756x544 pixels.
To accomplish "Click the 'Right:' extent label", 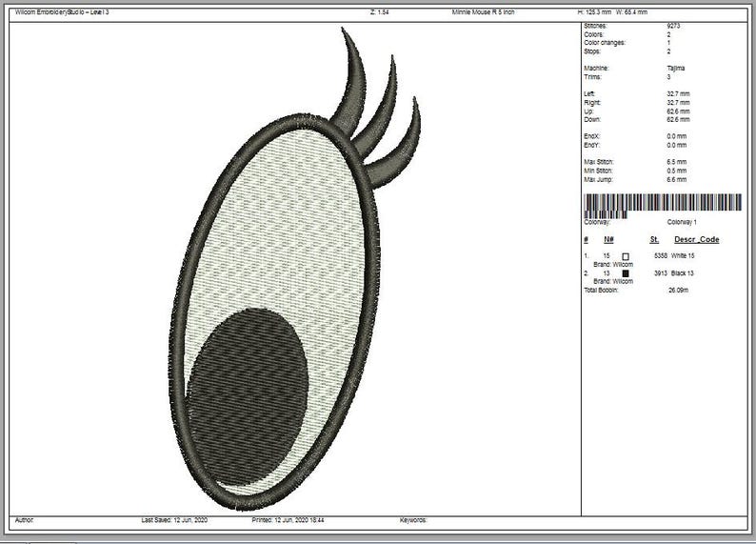I will 592,103.
